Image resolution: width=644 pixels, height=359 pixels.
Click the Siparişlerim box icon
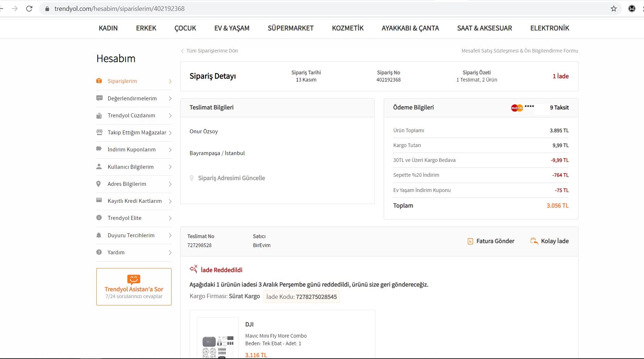(99, 81)
